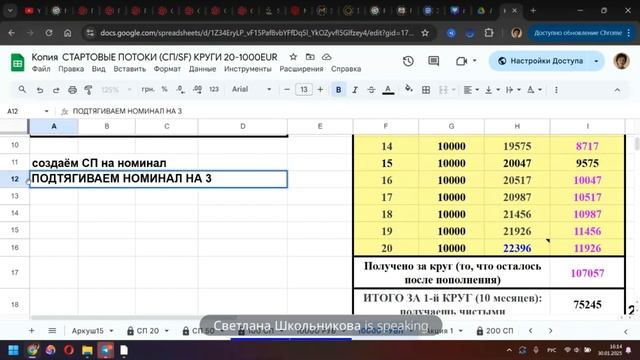Open the borders menu
The width and height of the screenshot is (640, 360).
coord(426,90)
